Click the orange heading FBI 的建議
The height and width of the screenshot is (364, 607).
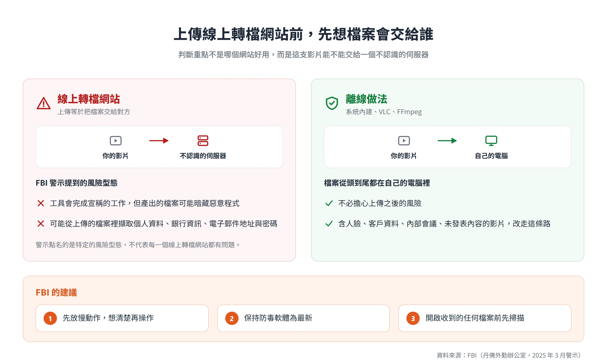[x=56, y=292]
